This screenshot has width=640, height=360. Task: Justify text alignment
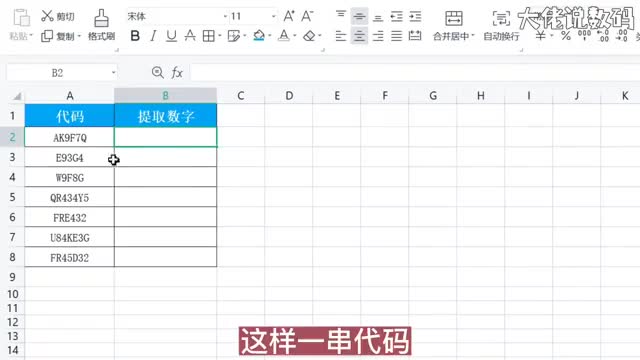(x=396, y=36)
